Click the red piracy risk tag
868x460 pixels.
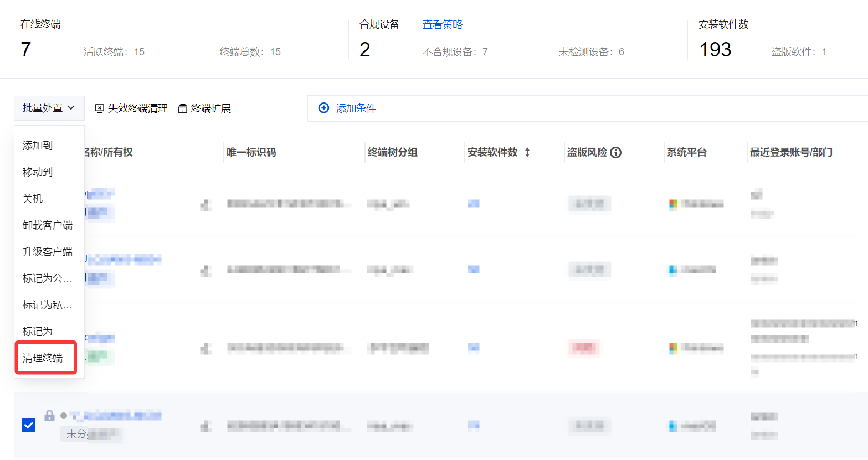[584, 348]
